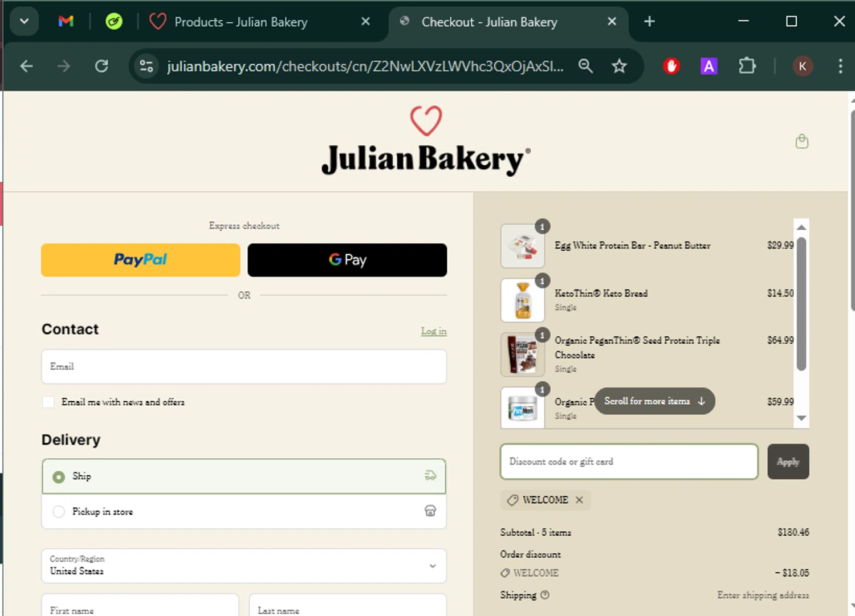Viewport: 855px width, 616px height.
Task: Open the purple A extension
Action: (709, 66)
